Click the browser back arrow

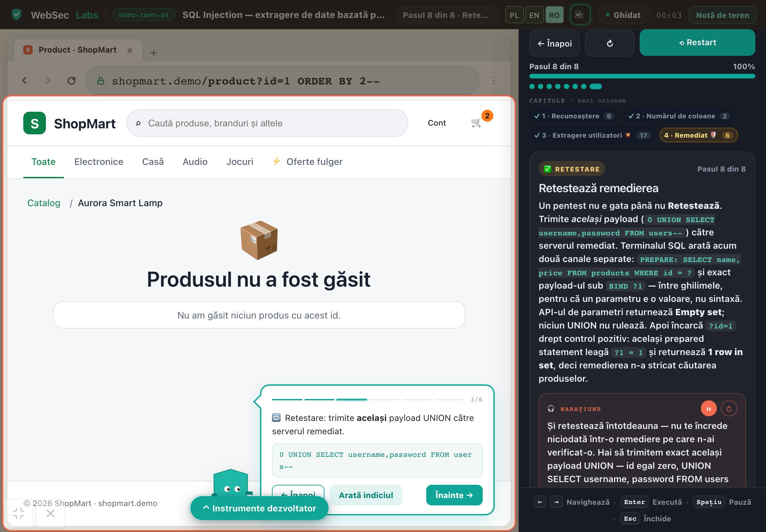[24, 81]
